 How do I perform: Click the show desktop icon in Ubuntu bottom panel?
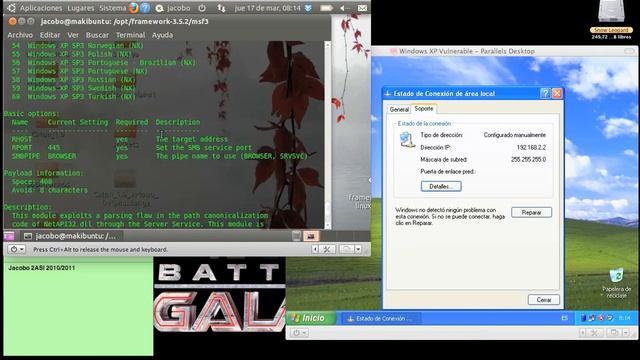coord(8,236)
